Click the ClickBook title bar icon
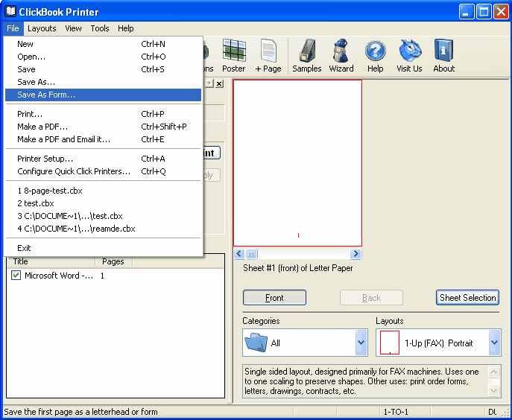This screenshot has width=512, height=420. [10, 11]
